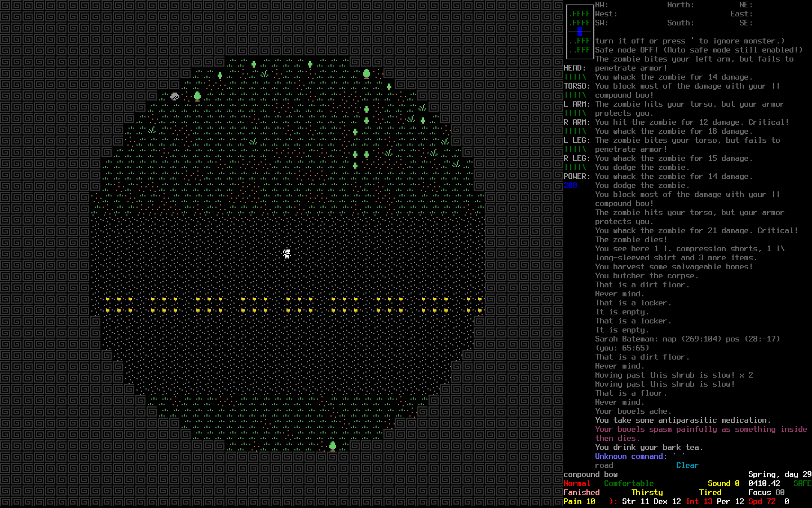Click the L LEG: body part label

click(577, 140)
